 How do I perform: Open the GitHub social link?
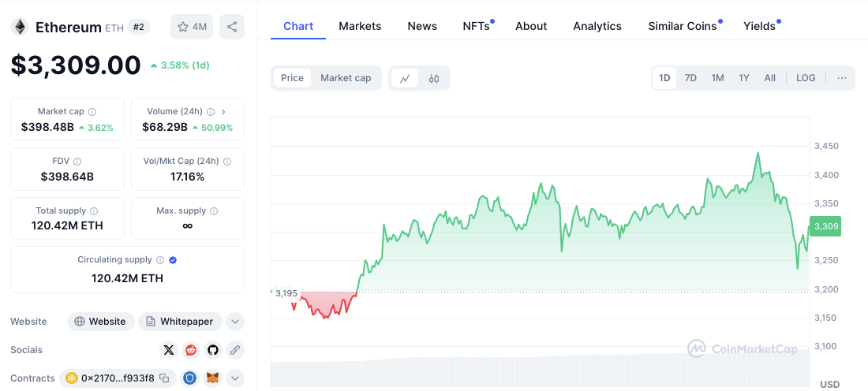tap(213, 350)
